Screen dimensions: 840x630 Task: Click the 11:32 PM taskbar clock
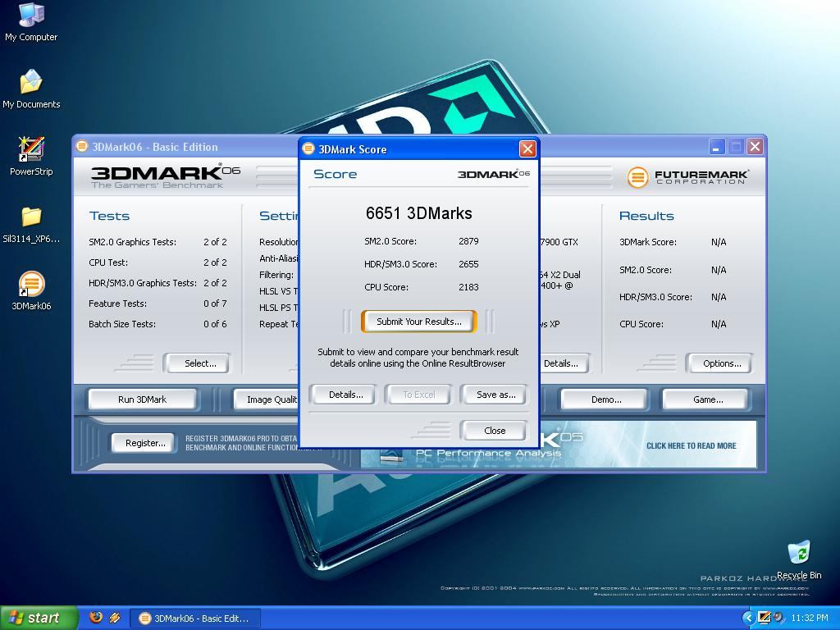click(810, 618)
